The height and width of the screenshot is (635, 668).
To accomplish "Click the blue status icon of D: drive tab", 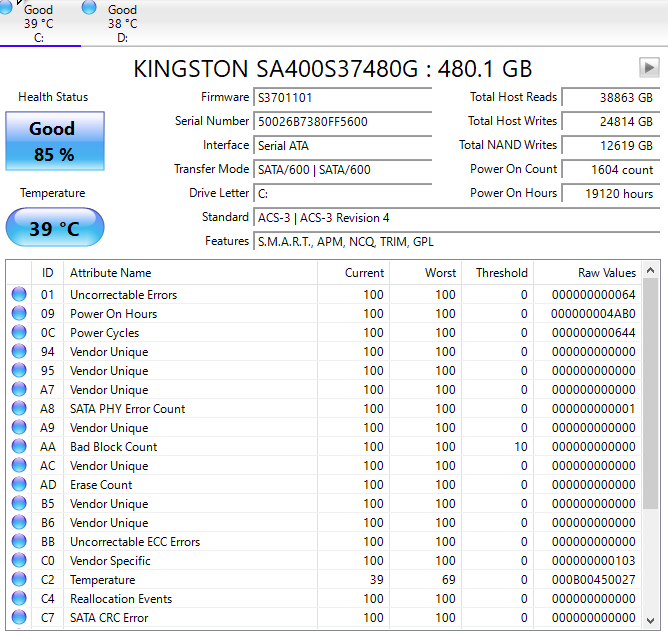I will tap(89, 7).
